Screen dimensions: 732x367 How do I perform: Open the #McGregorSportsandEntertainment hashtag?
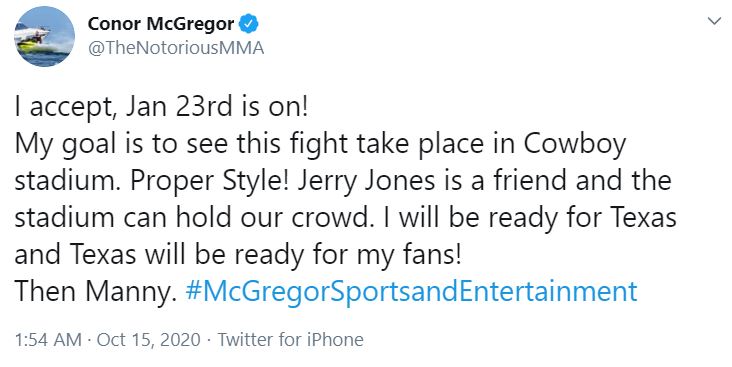(x=411, y=292)
